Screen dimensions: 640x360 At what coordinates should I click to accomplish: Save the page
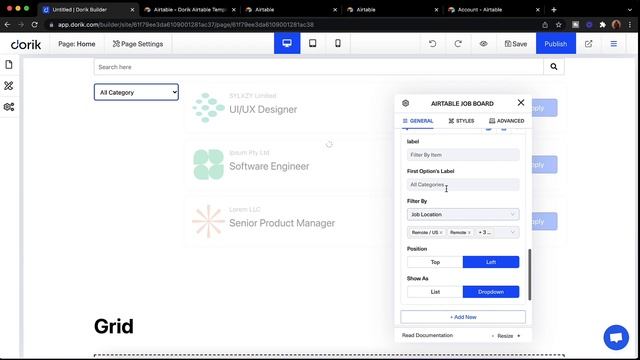pyautogui.click(x=516, y=44)
